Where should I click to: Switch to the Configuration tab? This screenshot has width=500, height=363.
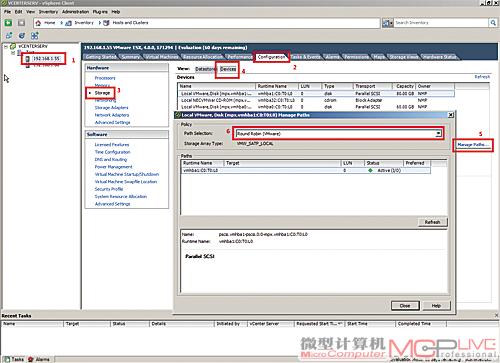[271, 57]
